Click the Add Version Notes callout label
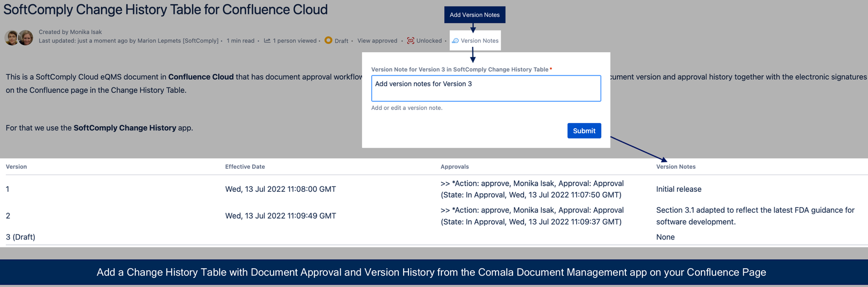The image size is (868, 287). [474, 15]
